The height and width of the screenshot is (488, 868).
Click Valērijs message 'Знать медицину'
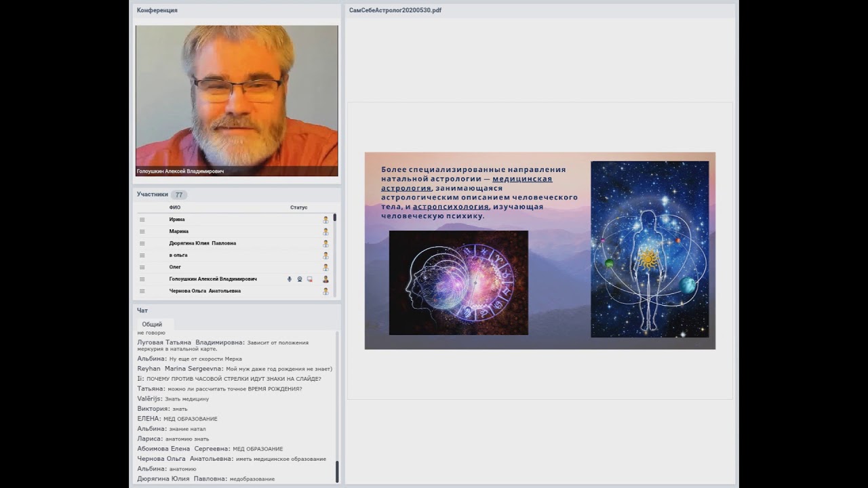point(173,399)
